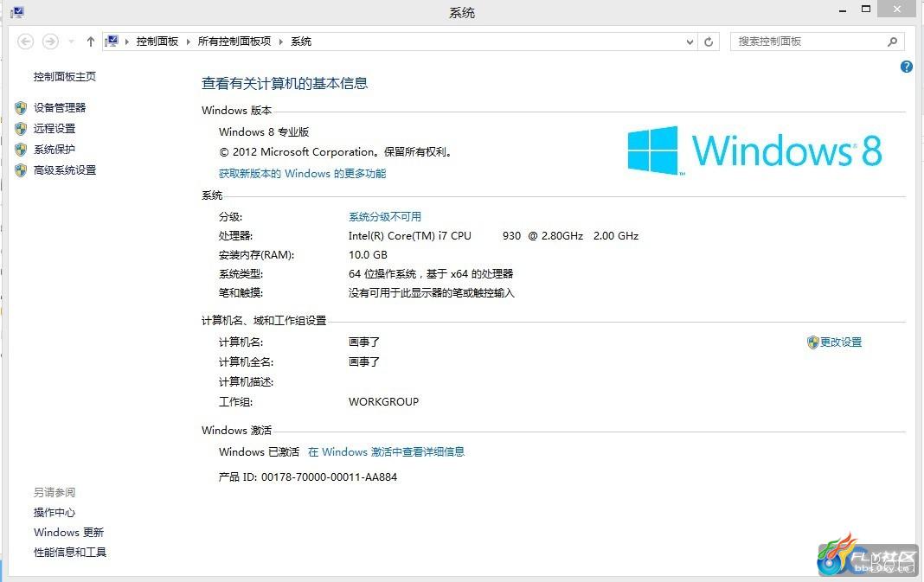Click shield icon beside 更改设置
924x582 pixels.
point(813,342)
